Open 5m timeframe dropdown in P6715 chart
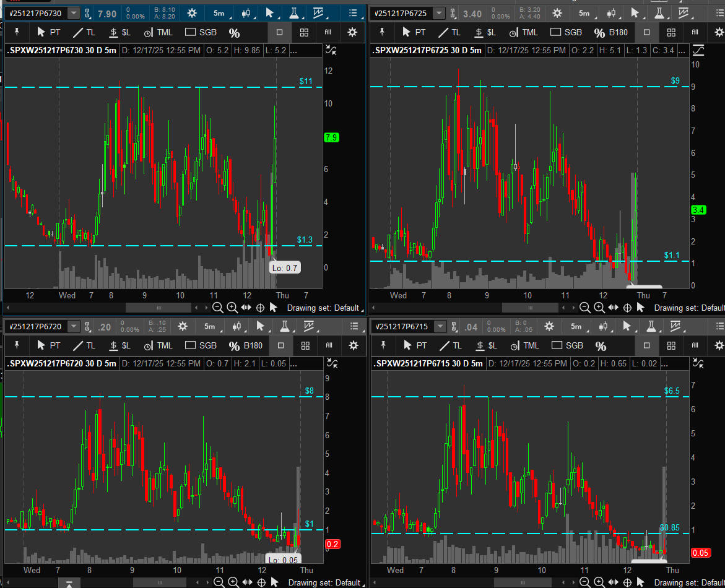This screenshot has height=588, width=725. pyautogui.click(x=576, y=326)
